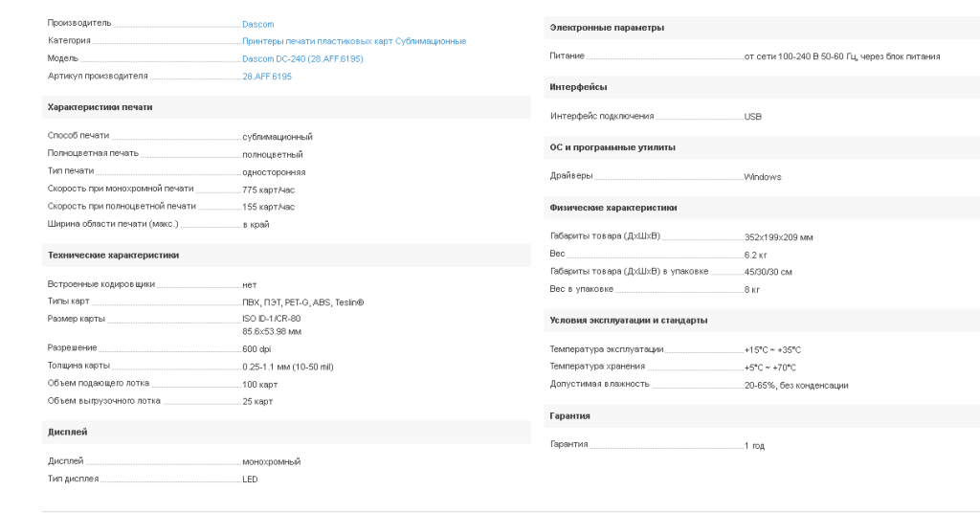Click the Windows drivers value
The width and height of the screenshot is (980, 513).
(x=763, y=177)
